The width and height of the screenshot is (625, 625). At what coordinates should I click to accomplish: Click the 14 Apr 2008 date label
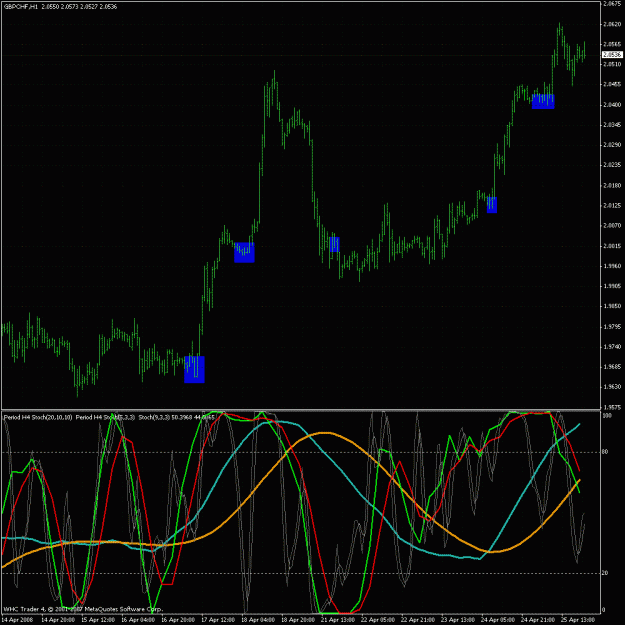(x=18, y=620)
